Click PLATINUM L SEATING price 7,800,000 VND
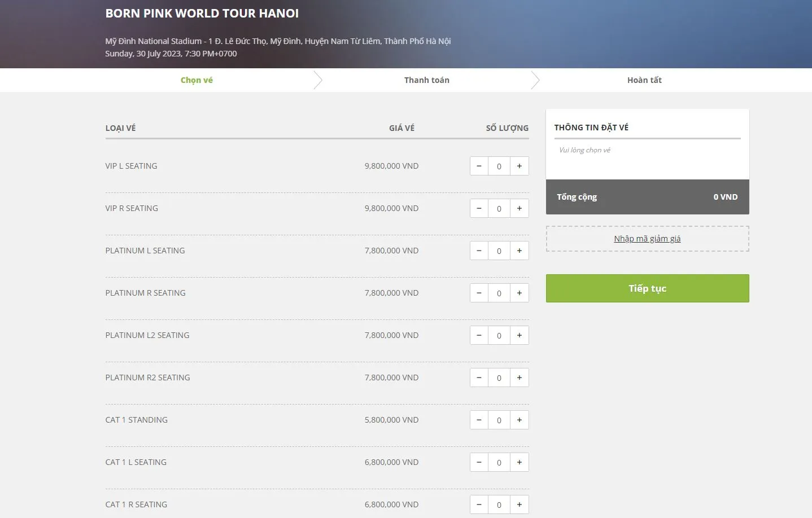The image size is (812, 518). click(391, 251)
